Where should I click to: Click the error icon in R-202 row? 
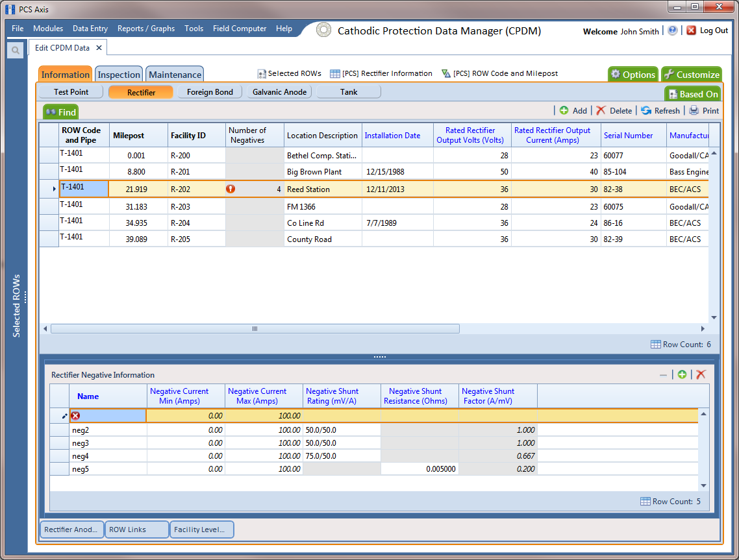pyautogui.click(x=231, y=189)
